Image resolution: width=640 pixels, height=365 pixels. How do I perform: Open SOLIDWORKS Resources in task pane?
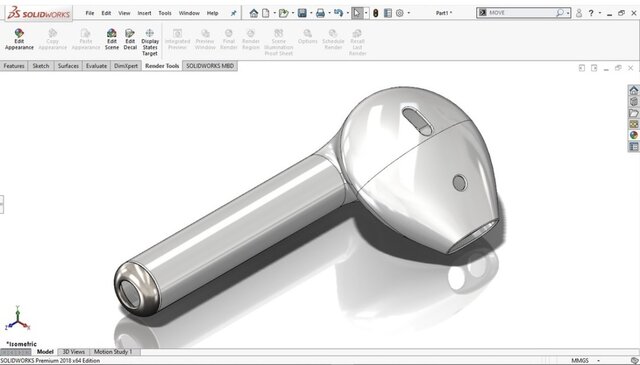click(633, 90)
